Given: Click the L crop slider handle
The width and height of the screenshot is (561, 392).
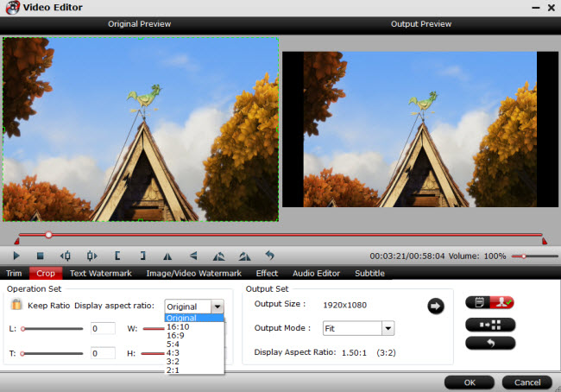Looking at the screenshot, I should click(x=22, y=329).
